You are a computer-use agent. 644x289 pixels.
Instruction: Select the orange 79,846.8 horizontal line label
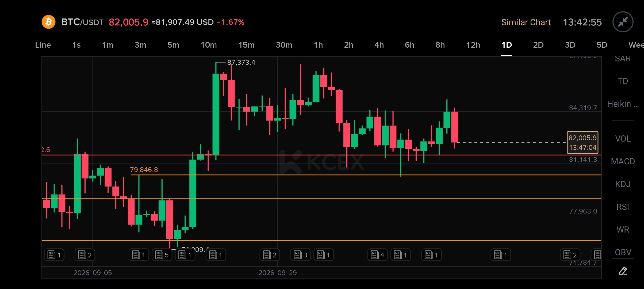tap(144, 170)
